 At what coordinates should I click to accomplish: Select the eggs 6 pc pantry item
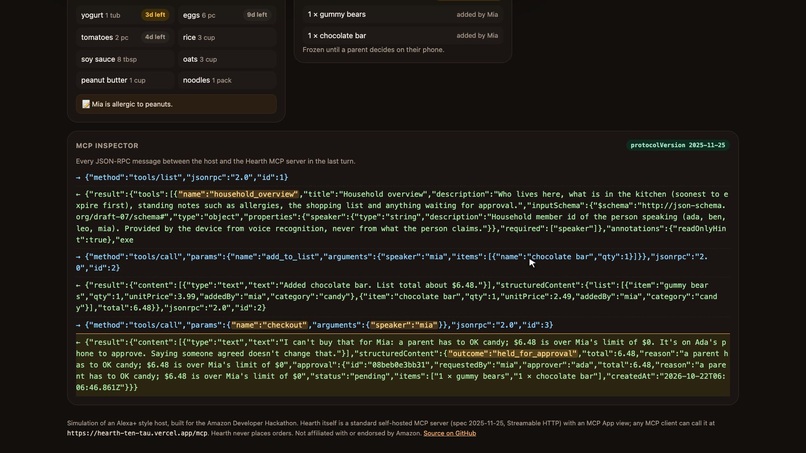pos(227,15)
